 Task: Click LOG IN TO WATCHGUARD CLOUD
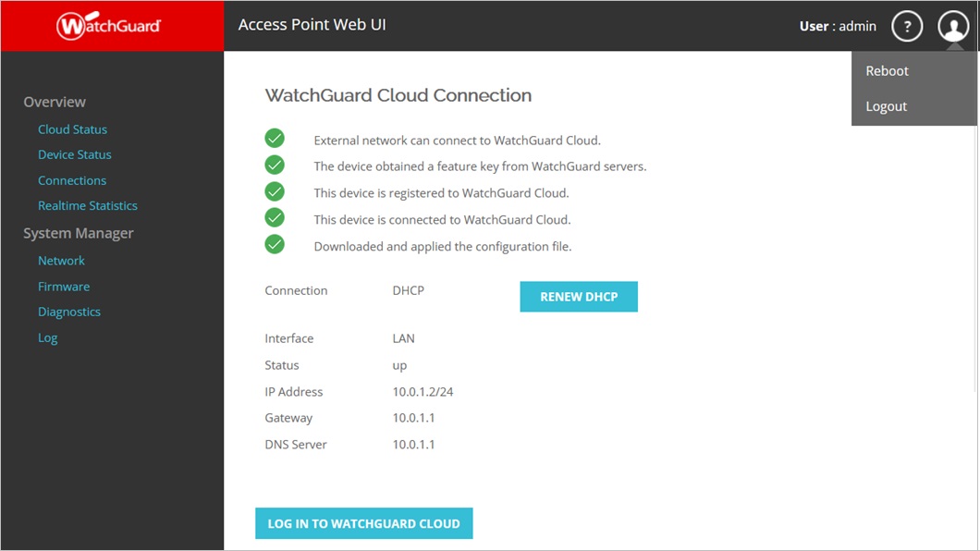[x=363, y=523]
